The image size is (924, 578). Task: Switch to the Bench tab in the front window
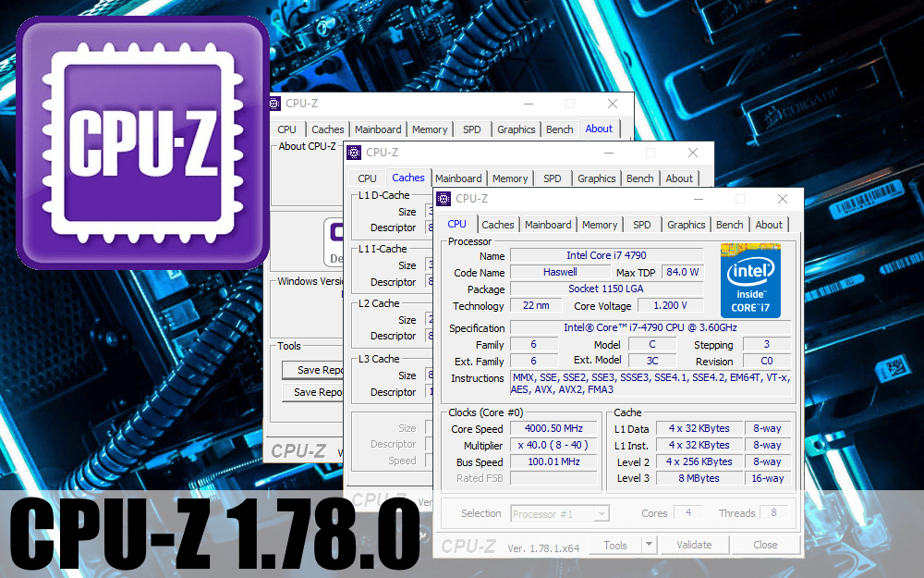click(x=730, y=225)
